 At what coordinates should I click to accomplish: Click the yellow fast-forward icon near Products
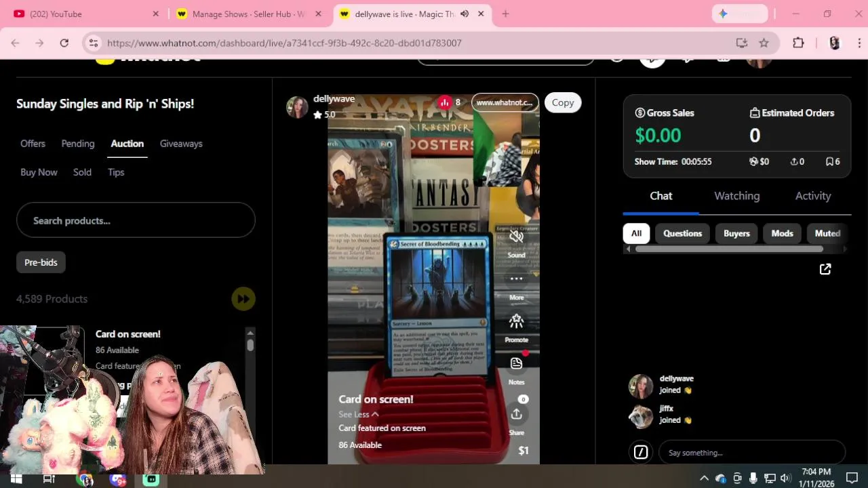pos(243,299)
